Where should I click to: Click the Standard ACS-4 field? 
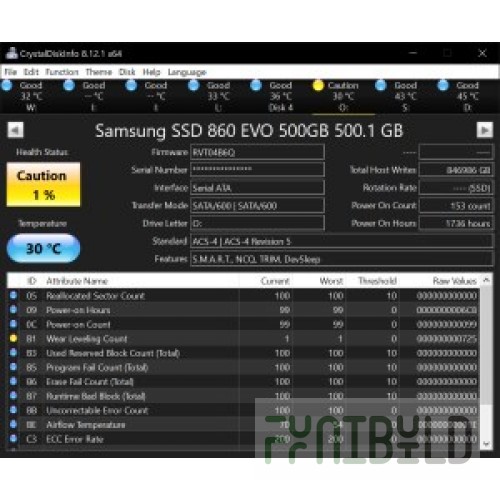(341, 241)
